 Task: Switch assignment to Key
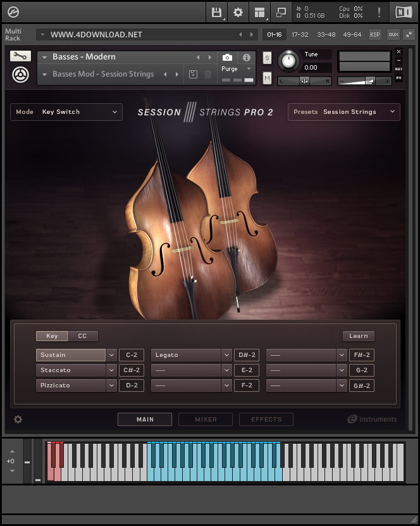click(52, 336)
